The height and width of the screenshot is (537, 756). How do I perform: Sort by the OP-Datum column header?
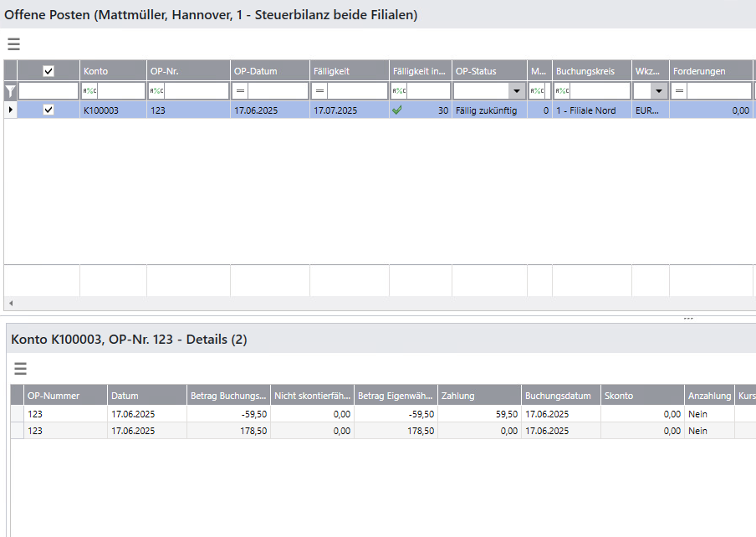click(269, 71)
